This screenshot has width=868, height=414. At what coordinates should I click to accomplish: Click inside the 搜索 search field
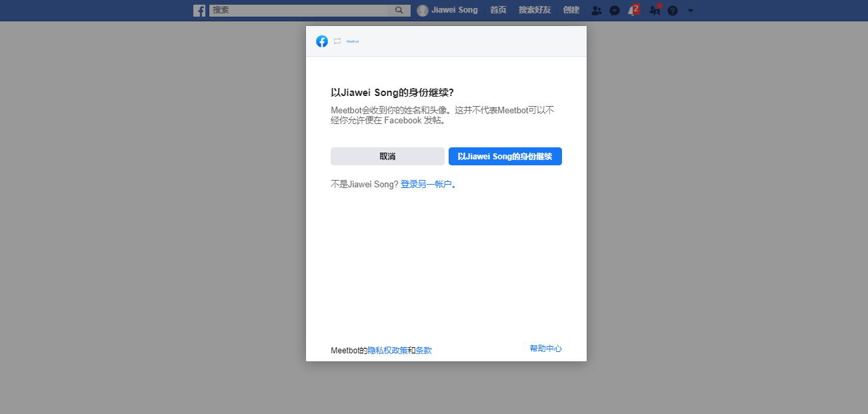(299, 10)
